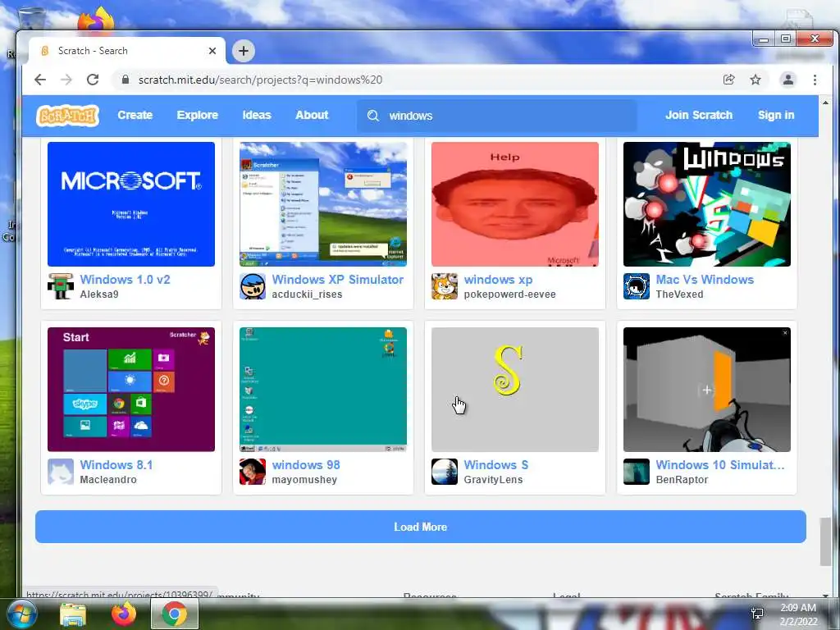Click the teal windows 98 desktop thumbnail
Viewport: 840px width, 630px height.
coord(323,390)
